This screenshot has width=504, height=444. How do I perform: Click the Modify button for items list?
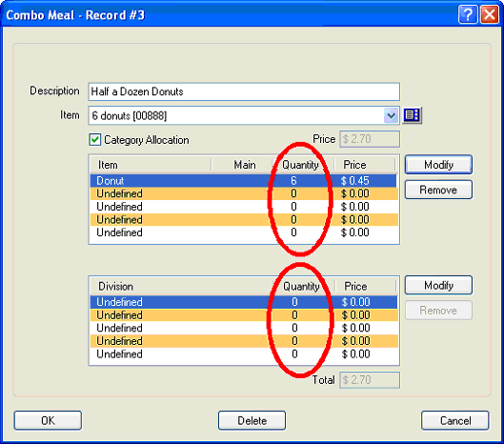pos(438,165)
